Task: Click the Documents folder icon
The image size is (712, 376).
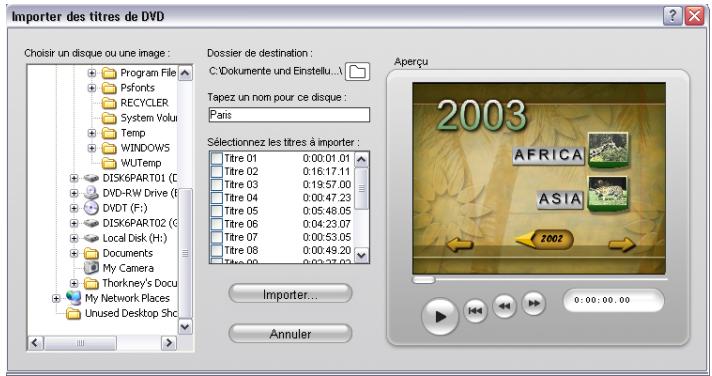Action: click(91, 253)
